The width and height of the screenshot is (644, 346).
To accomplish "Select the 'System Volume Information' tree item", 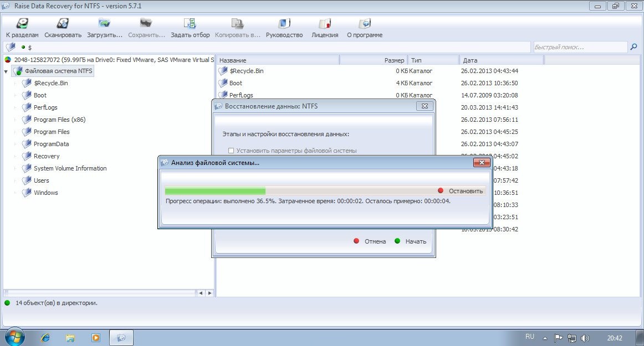I will (x=70, y=168).
